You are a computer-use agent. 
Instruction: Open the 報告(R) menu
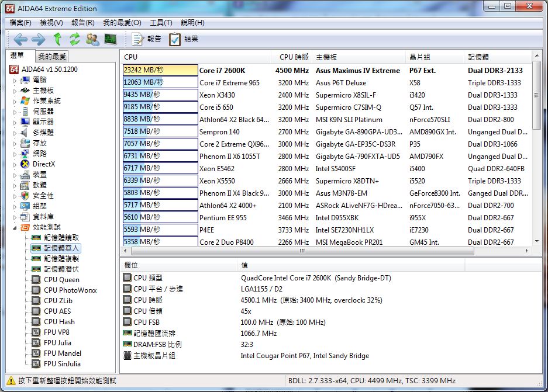click(83, 23)
